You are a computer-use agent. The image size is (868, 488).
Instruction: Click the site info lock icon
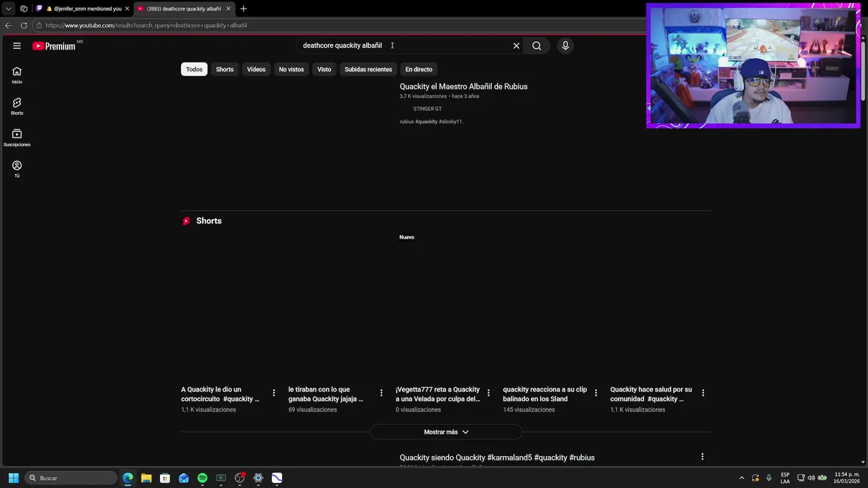coord(39,25)
